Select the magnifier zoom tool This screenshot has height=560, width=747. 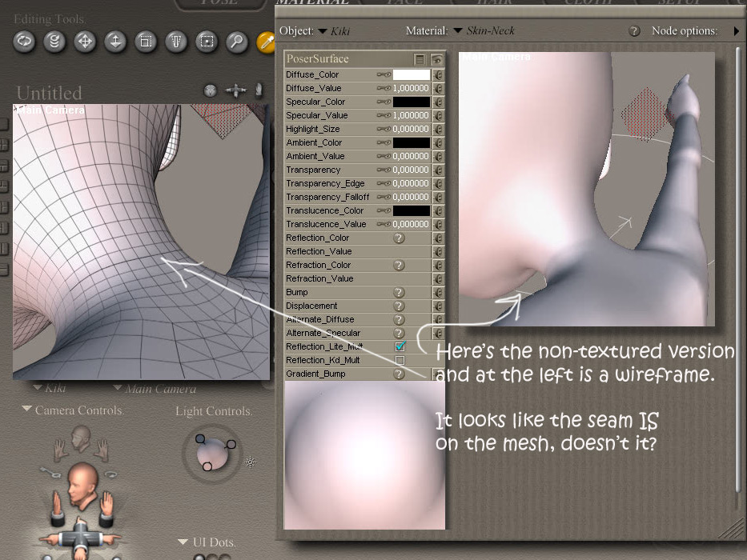point(236,42)
